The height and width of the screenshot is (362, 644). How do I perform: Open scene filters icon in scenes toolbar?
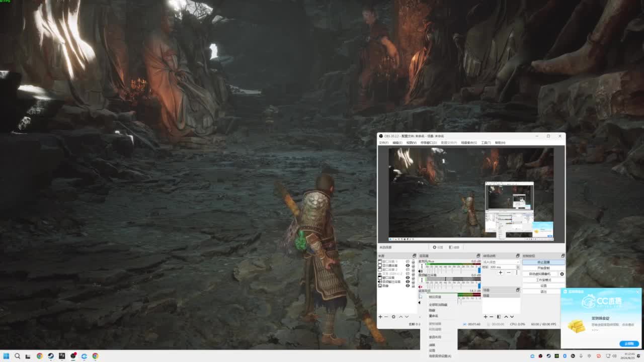[x=499, y=317]
